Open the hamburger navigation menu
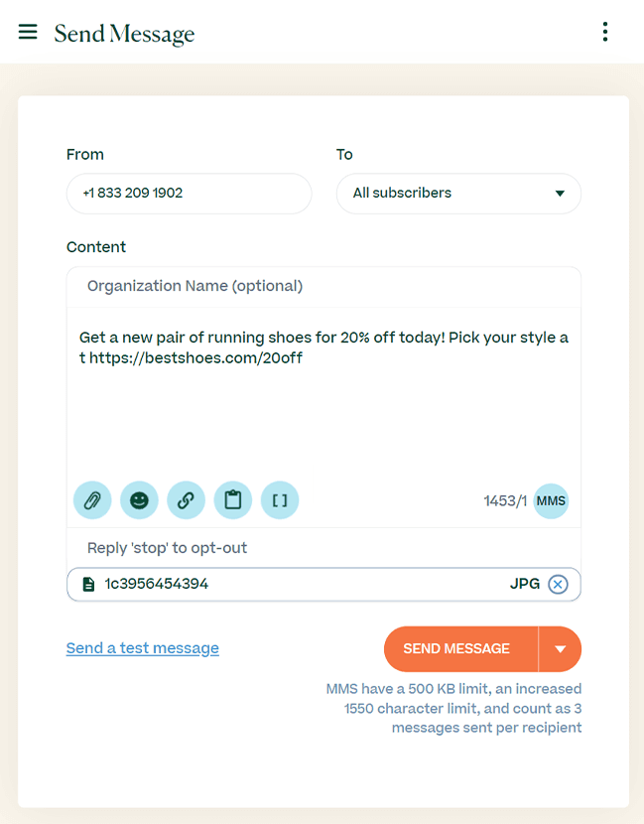The image size is (644, 824). 28,31
